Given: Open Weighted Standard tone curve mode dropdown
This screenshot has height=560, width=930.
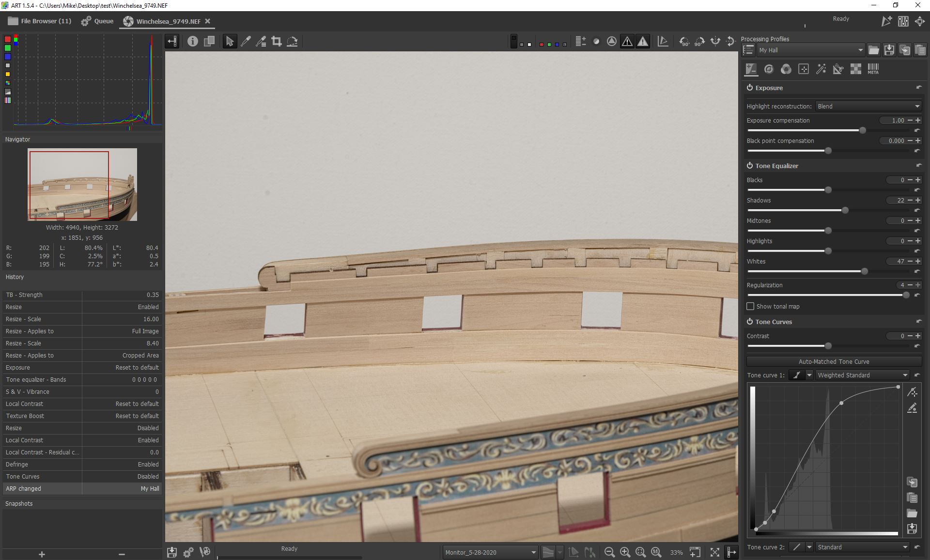Looking at the screenshot, I should click(x=862, y=375).
